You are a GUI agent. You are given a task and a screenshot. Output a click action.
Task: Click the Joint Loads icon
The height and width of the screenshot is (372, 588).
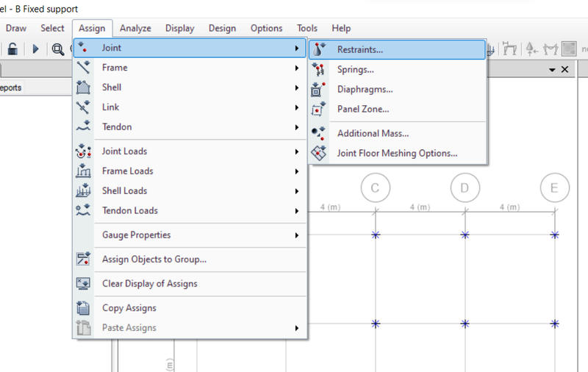click(83, 151)
